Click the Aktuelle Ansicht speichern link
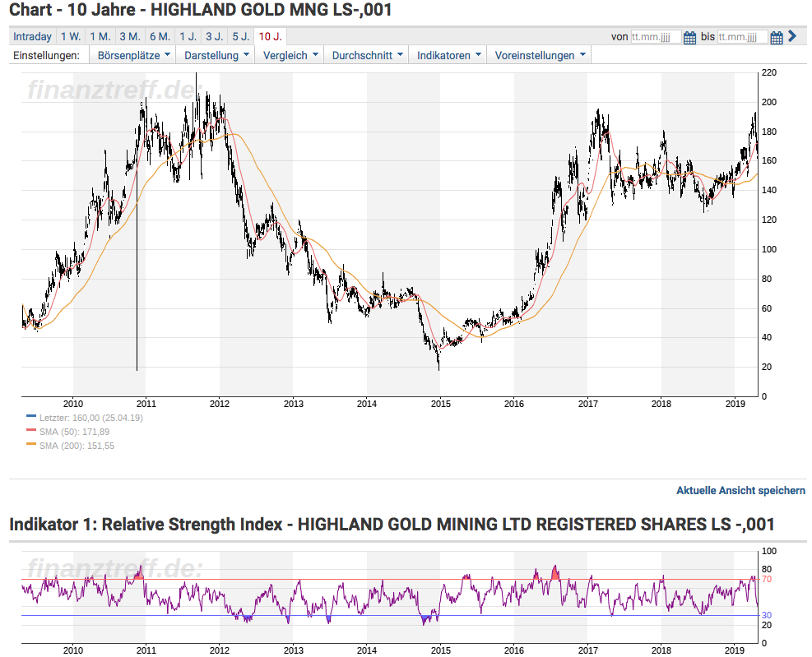Image resolution: width=812 pixels, height=657 pixels. pos(740,490)
